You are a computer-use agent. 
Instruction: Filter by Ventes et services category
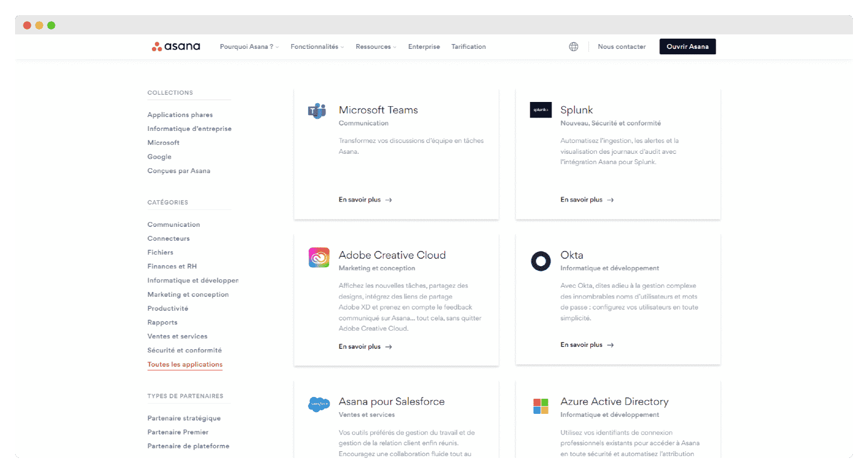pyautogui.click(x=177, y=336)
